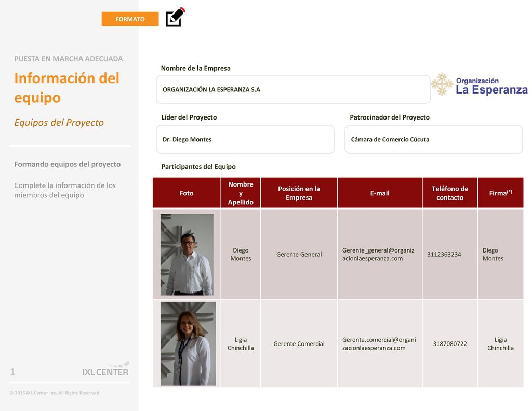Select the Patrocinador del Proyecto field
532x411 pixels.
coord(433,139)
